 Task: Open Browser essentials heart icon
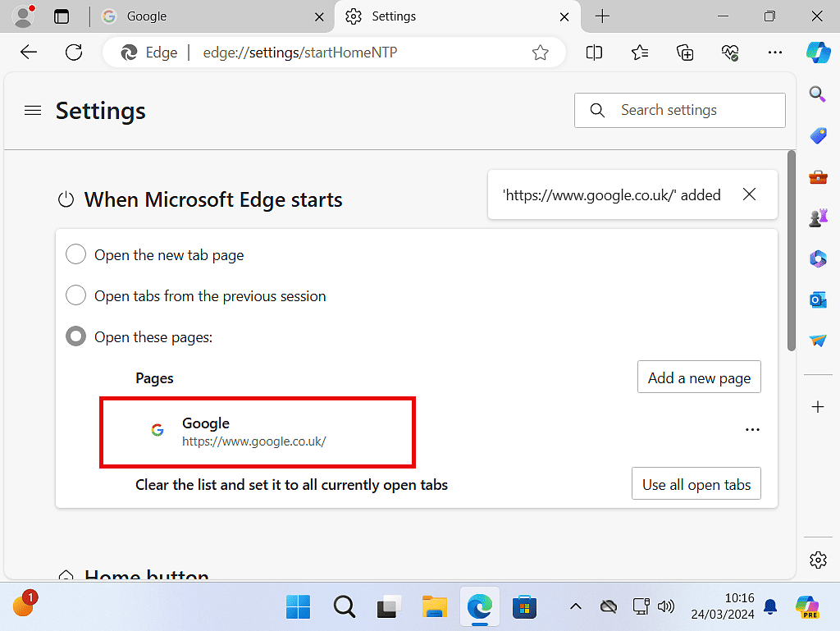pos(729,53)
